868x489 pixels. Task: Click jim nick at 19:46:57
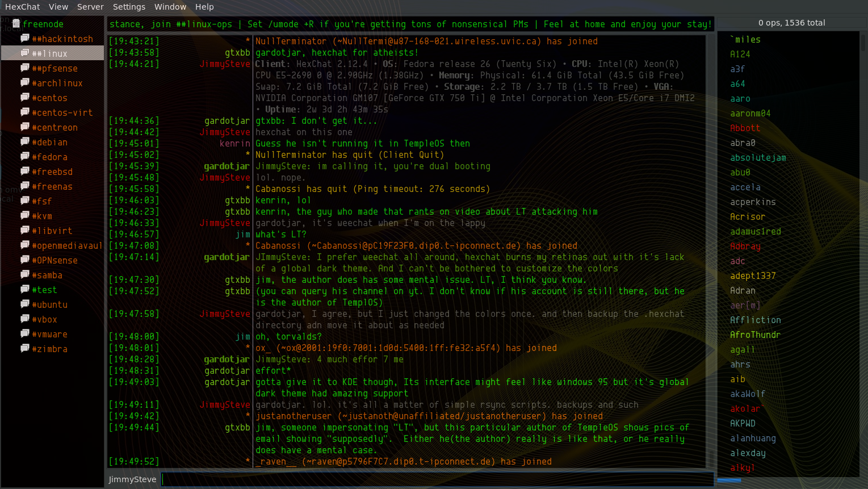coord(243,234)
